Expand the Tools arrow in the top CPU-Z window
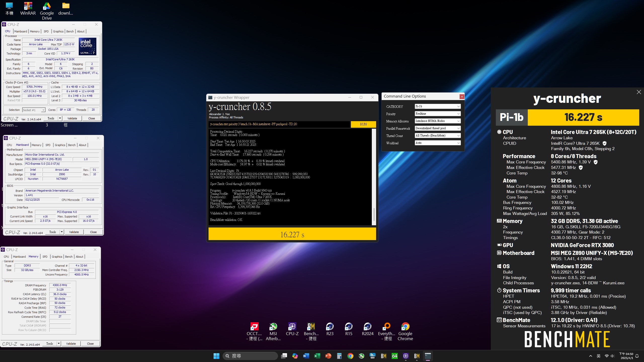The image size is (644, 362). (x=60, y=118)
